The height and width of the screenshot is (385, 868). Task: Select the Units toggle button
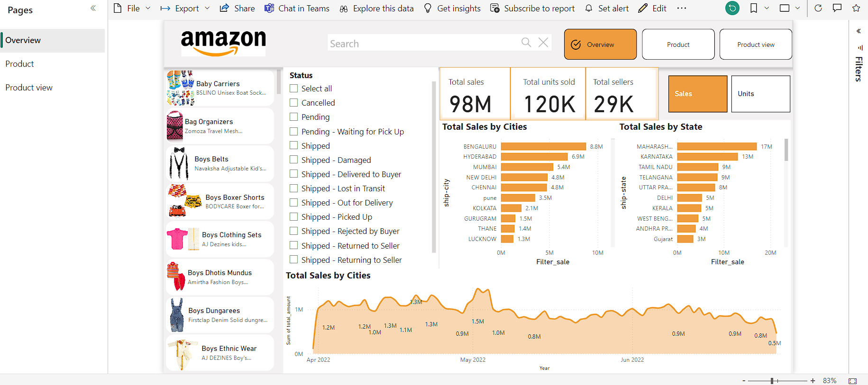click(x=761, y=94)
